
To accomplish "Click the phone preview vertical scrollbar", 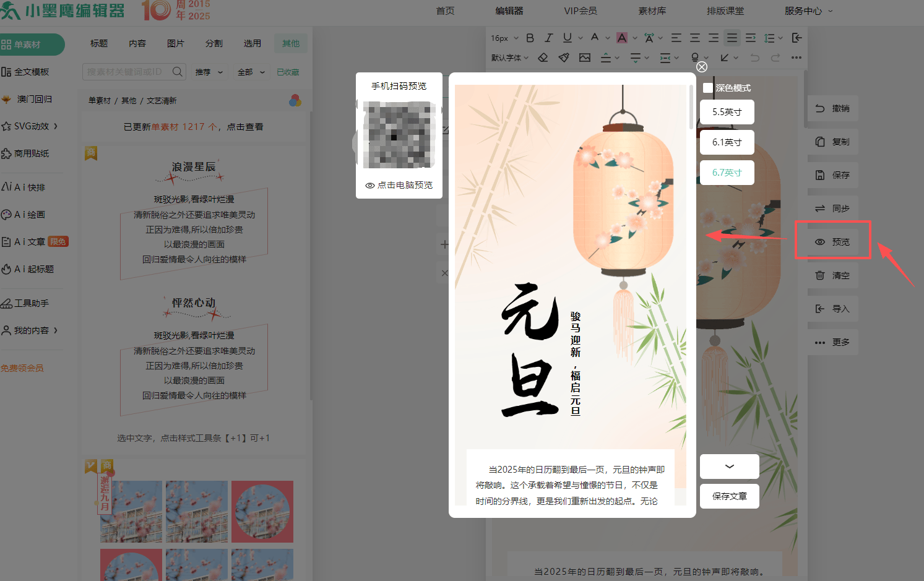I will pos(691,108).
